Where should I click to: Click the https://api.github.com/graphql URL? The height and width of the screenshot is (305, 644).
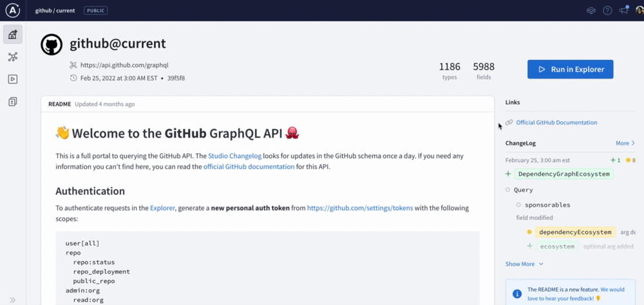(x=124, y=65)
